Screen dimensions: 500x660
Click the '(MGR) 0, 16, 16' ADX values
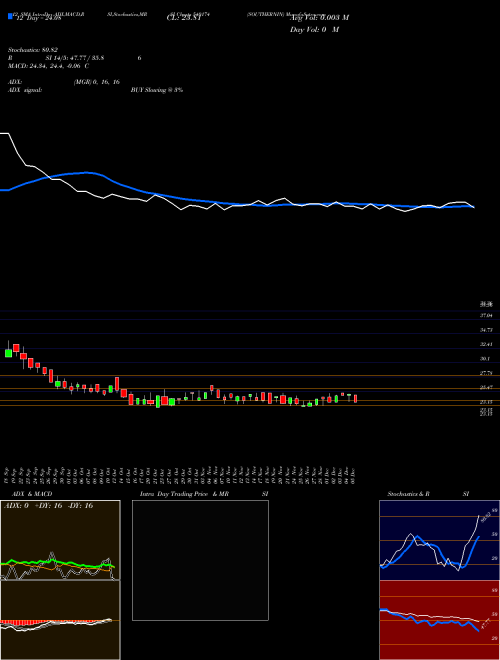(97, 82)
